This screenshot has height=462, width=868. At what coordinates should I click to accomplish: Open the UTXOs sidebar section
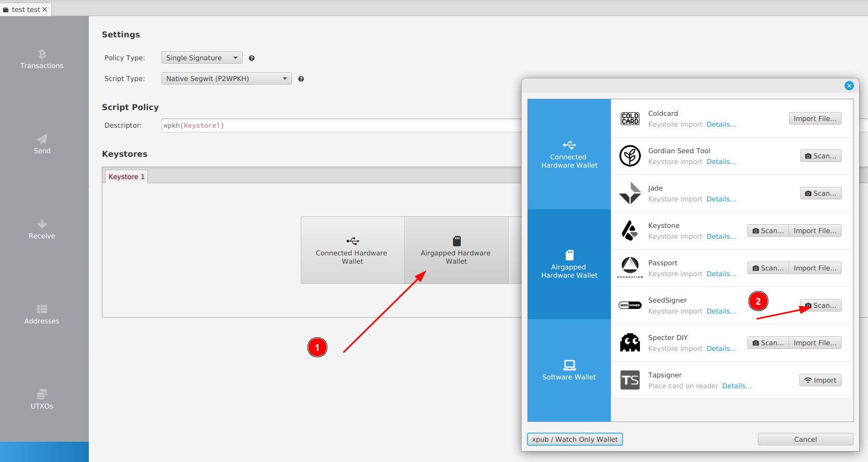tap(42, 400)
